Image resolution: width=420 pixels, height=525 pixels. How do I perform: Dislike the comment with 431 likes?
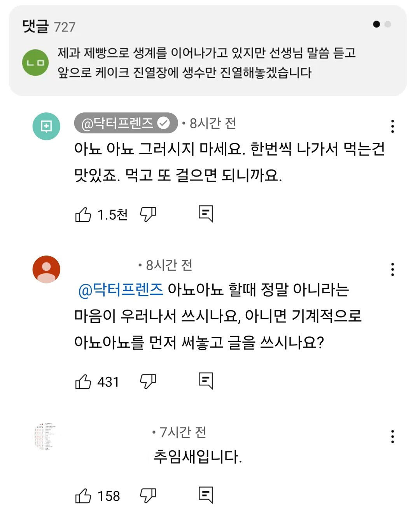(148, 381)
